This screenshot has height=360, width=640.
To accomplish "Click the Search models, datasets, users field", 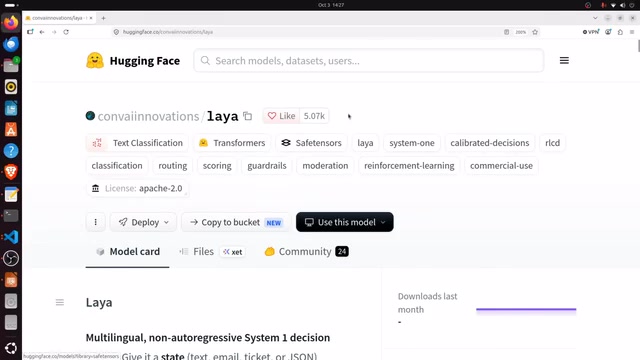I will click(369, 61).
